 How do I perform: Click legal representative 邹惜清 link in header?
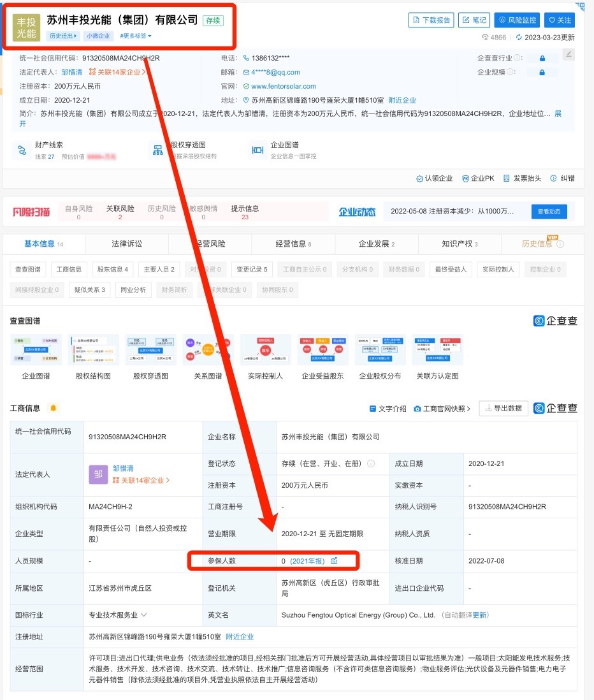[72, 72]
